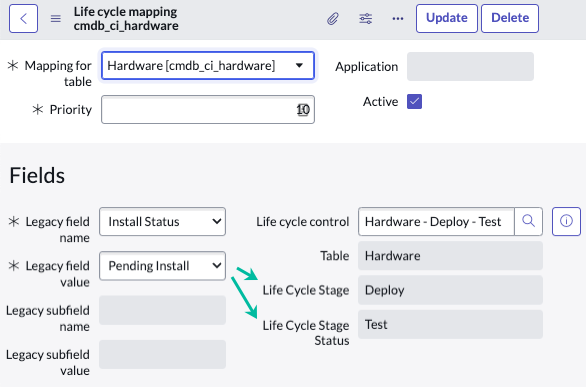The width and height of the screenshot is (586, 387).
Task: Open the Legacy field name dropdown
Action: (x=163, y=222)
